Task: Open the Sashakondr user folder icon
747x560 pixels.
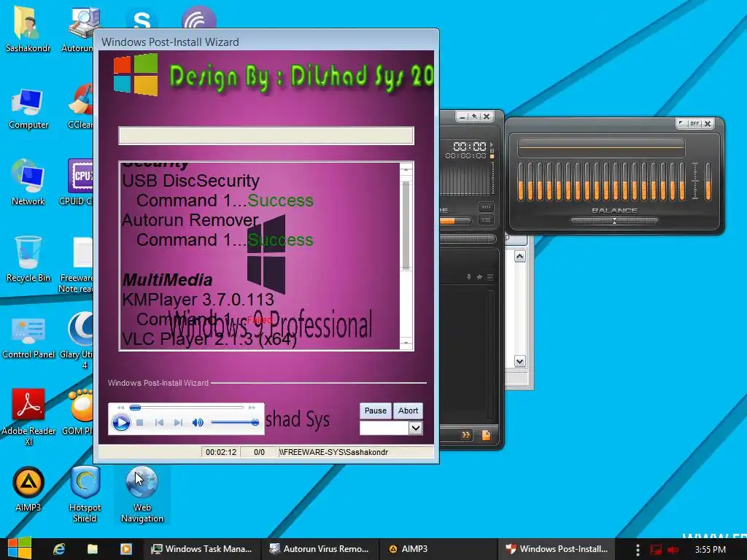Action: [28, 28]
